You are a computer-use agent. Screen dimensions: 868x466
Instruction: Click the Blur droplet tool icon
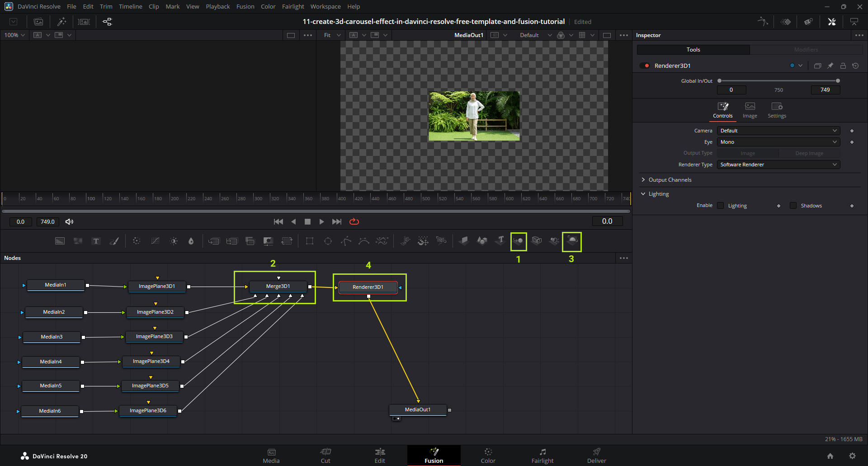pyautogui.click(x=191, y=241)
